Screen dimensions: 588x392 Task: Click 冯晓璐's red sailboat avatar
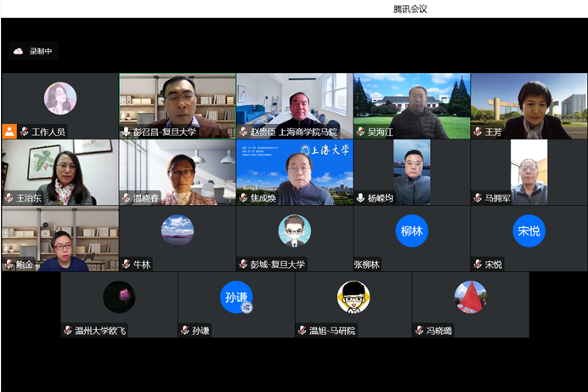point(470,297)
